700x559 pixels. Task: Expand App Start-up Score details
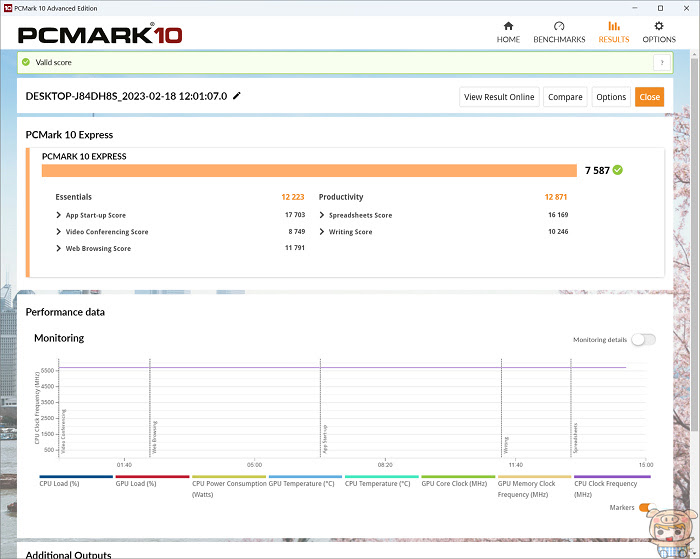coord(58,215)
